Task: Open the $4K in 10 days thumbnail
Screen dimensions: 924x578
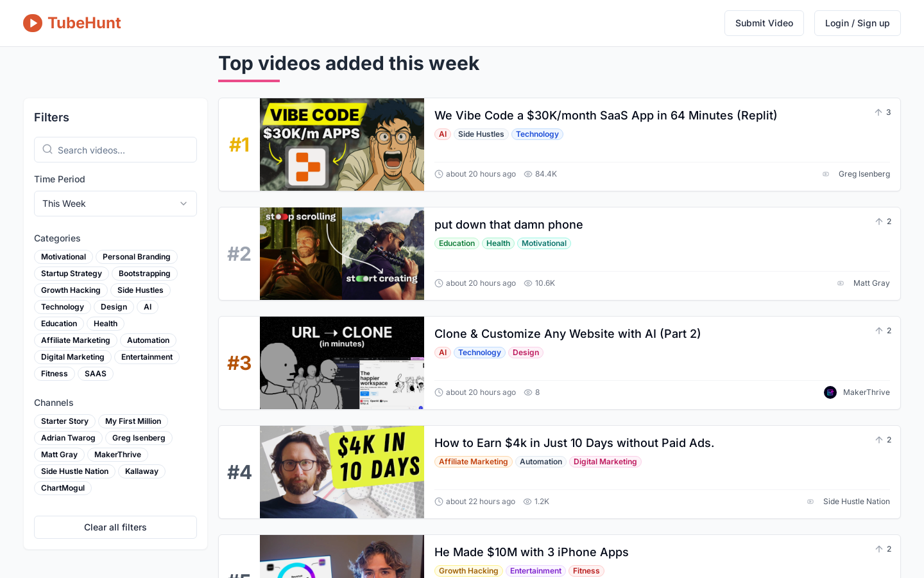Action: coord(342,472)
